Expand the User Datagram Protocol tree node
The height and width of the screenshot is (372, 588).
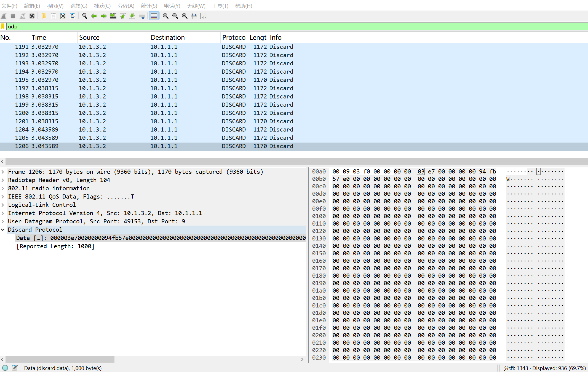[x=3, y=221]
